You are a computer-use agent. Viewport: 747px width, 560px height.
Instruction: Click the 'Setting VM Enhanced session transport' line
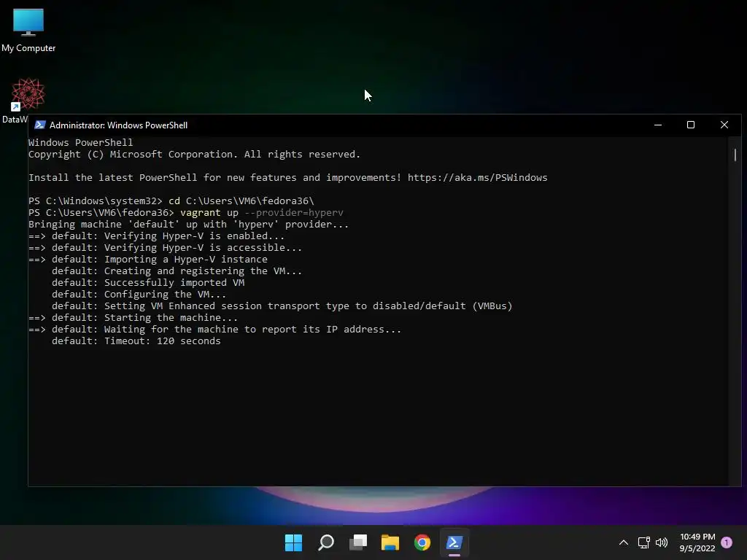pyautogui.click(x=282, y=306)
